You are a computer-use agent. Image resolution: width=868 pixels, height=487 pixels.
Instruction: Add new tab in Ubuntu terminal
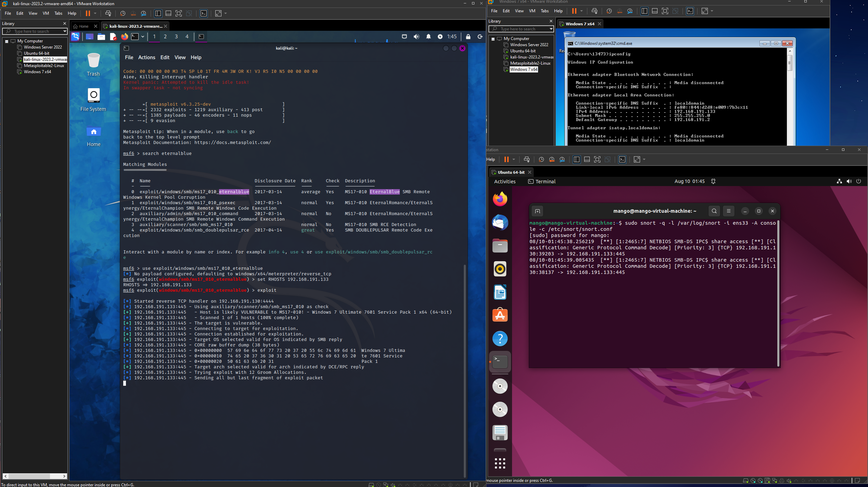pos(537,211)
